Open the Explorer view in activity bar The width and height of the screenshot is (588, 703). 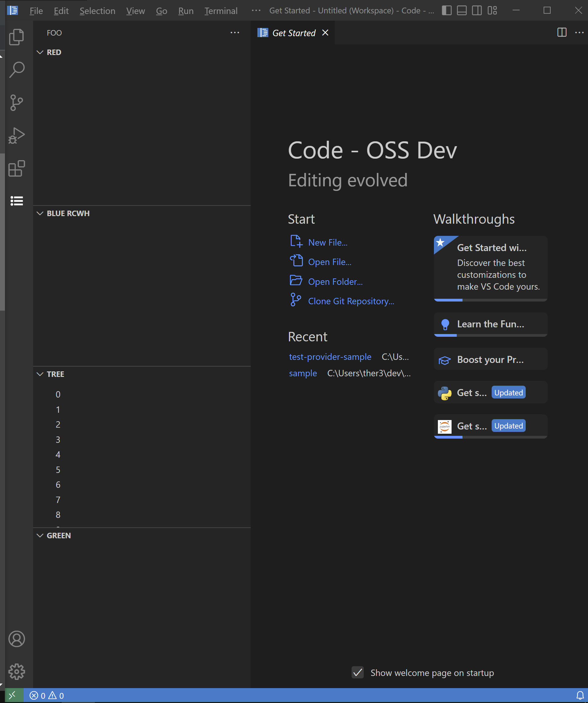tap(16, 37)
